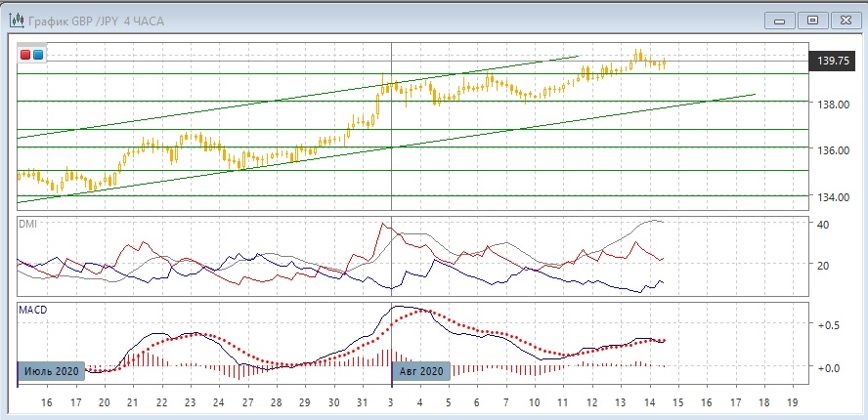Click the MACD indicator label

pyautogui.click(x=33, y=310)
